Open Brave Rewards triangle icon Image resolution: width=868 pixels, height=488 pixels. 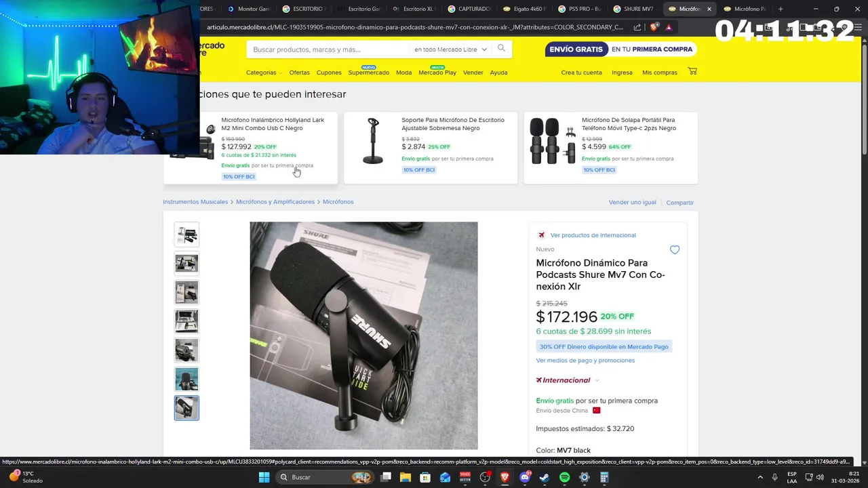[669, 27]
